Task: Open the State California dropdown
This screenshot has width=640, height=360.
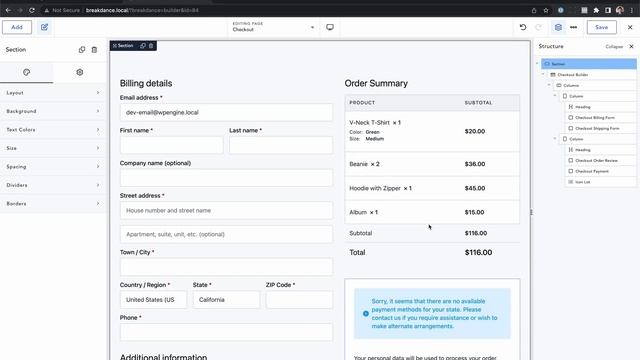Action: click(x=226, y=300)
